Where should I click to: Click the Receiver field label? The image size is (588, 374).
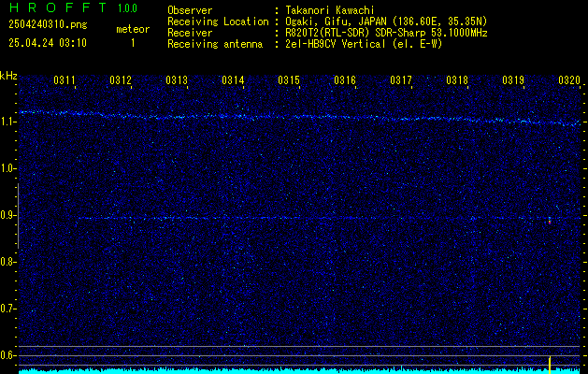pos(190,33)
